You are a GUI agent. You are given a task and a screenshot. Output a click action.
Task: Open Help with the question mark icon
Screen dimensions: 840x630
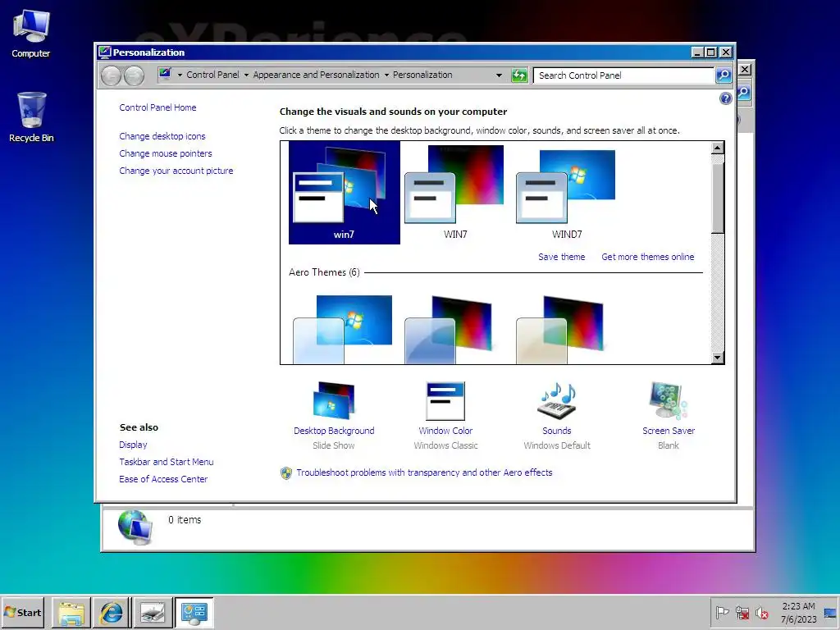pos(725,98)
